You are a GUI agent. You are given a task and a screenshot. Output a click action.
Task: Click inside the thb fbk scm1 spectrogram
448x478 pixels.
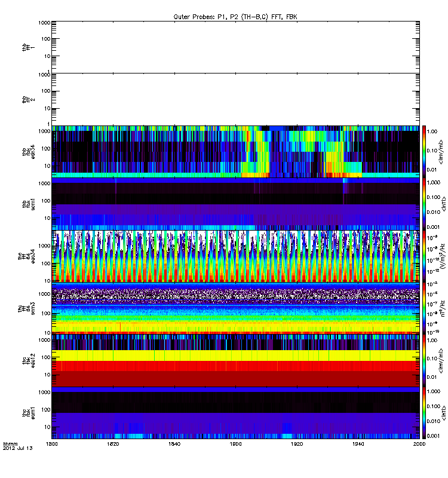click(236, 203)
